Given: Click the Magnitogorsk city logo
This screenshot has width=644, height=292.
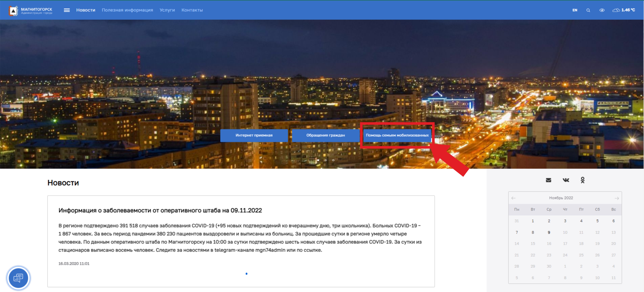Looking at the screenshot, I should point(30,11).
